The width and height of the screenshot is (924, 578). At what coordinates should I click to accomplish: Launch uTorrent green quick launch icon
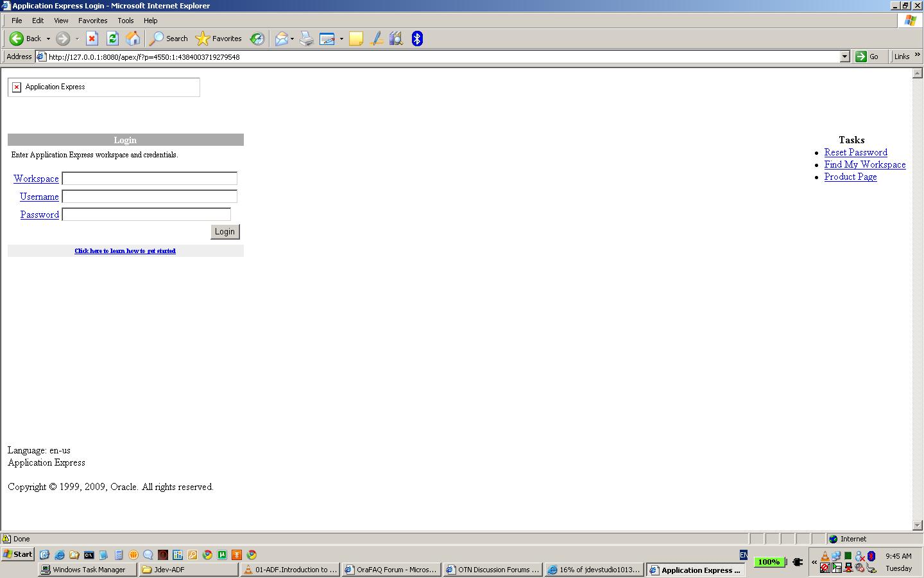222,555
